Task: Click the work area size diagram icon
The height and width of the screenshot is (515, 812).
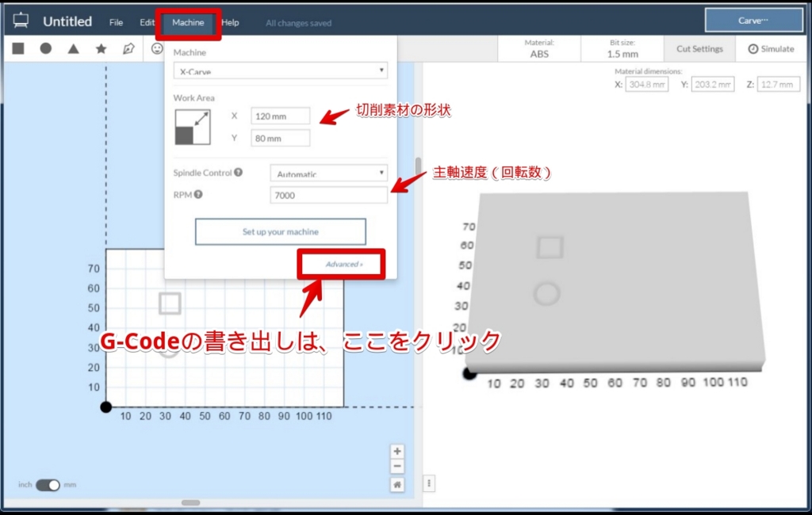Action: pos(193,128)
